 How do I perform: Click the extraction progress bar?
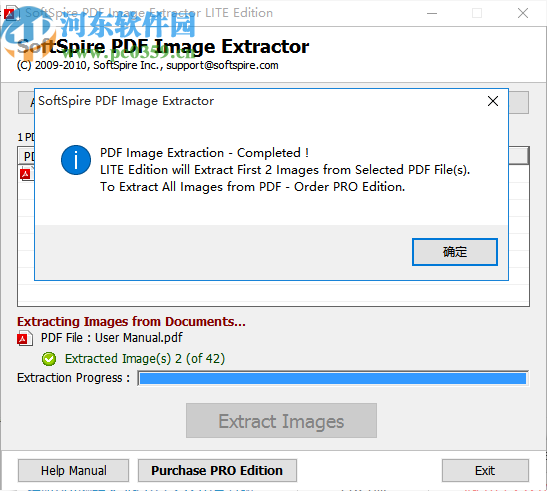click(x=333, y=379)
